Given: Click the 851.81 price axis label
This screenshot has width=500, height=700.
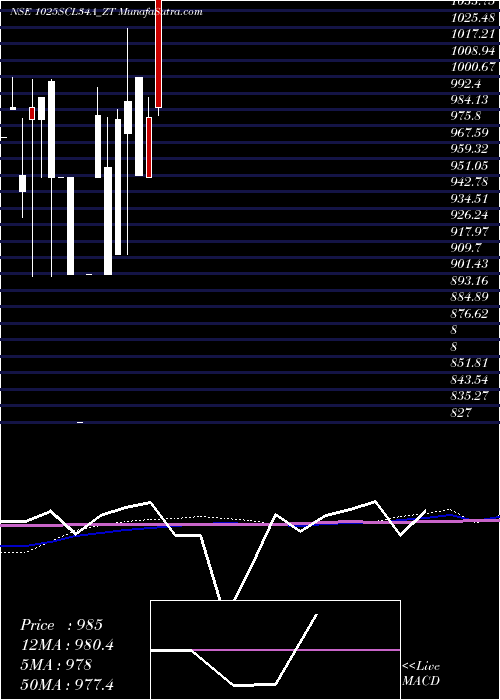Looking at the screenshot, I should pyautogui.click(x=469, y=363).
